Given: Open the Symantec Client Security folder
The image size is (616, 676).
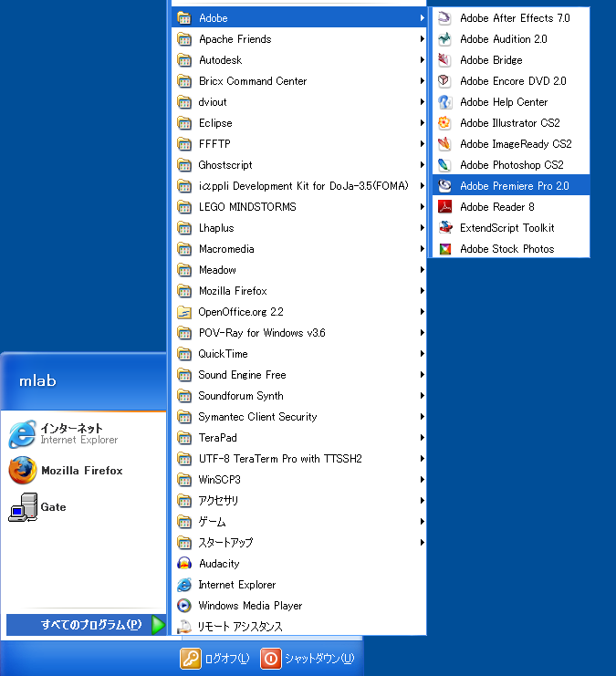Looking at the screenshot, I should click(x=299, y=417).
